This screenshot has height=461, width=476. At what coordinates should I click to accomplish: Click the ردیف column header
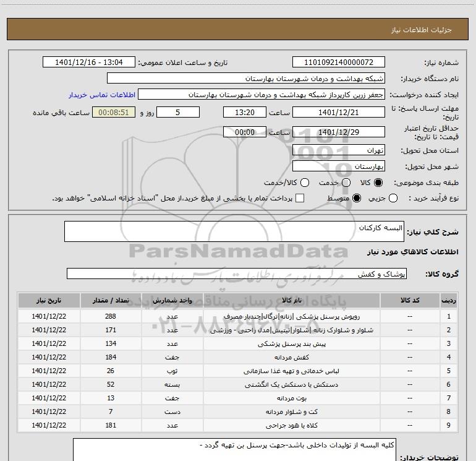coord(449,300)
